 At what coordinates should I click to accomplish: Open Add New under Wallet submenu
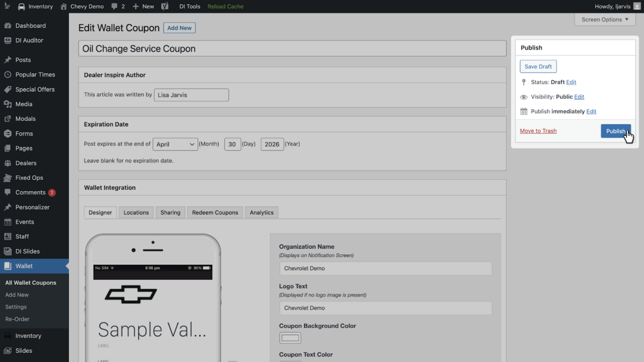17,295
